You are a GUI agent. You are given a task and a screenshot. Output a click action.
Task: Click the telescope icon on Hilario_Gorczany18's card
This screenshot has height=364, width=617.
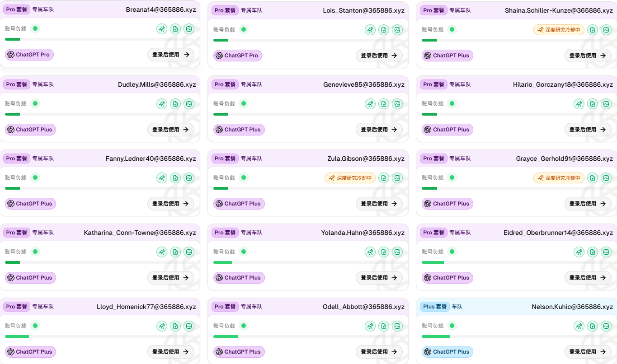click(x=579, y=104)
